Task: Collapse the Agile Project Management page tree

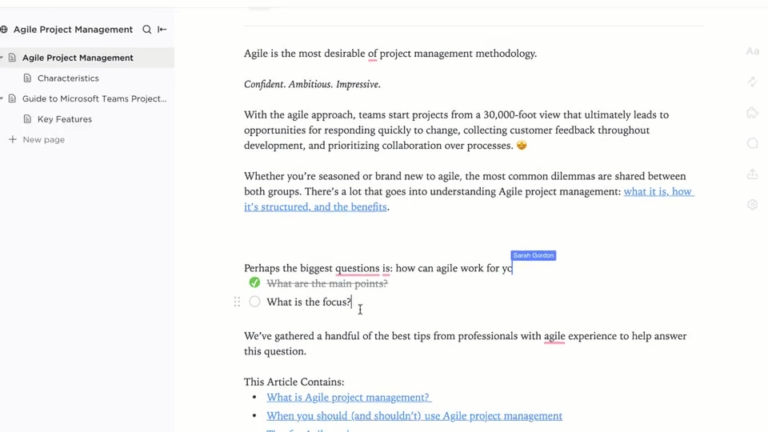Action: tap(2, 58)
